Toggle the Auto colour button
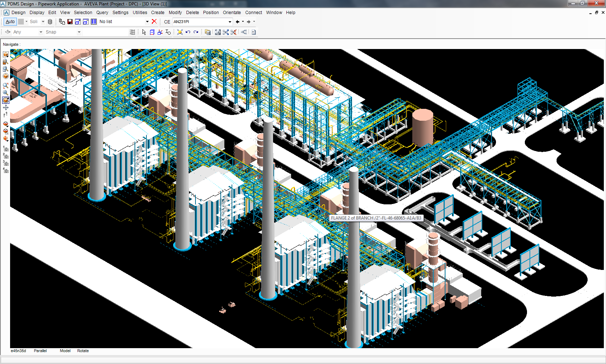 coord(10,22)
